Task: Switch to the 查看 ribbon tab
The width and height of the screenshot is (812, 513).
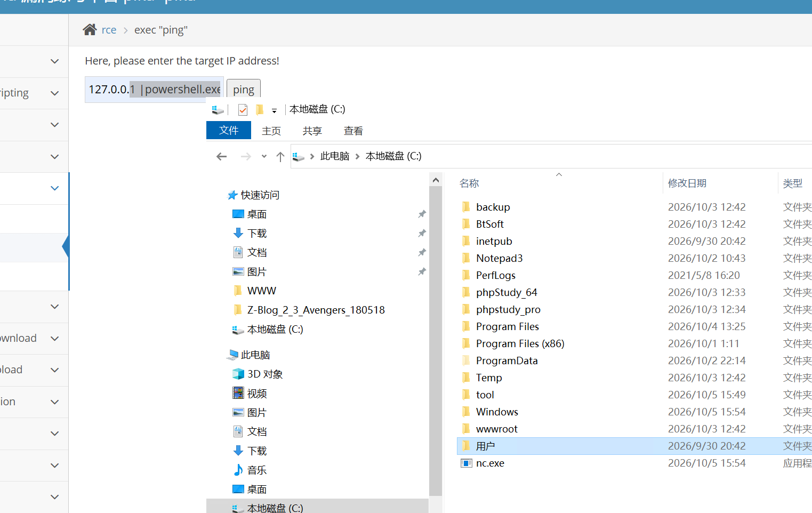Action: pos(353,131)
